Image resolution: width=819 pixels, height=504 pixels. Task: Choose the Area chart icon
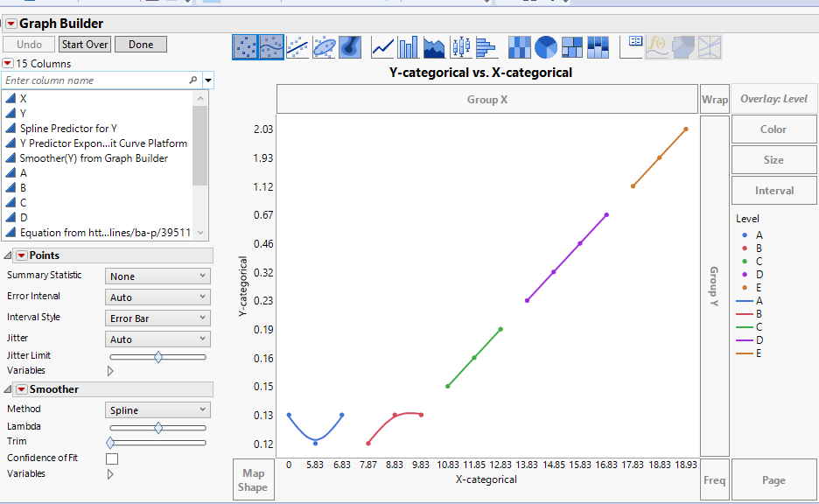click(434, 47)
